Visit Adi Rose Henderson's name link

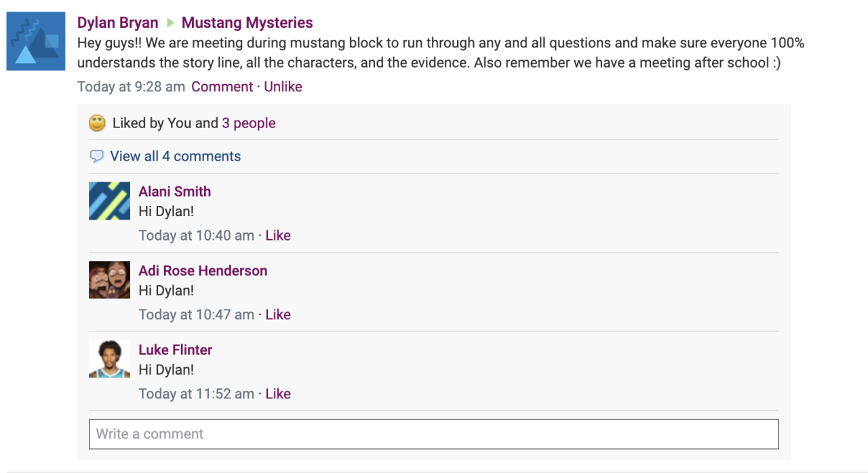coord(203,271)
